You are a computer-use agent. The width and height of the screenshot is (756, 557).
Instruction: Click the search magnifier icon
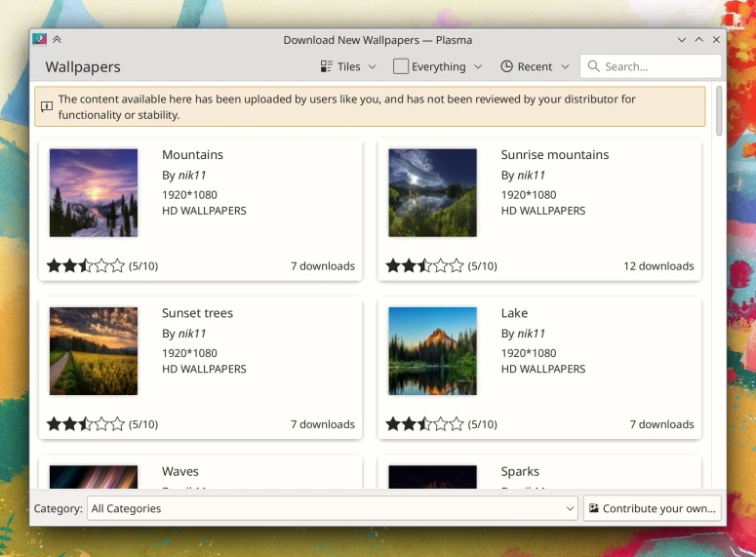(593, 66)
